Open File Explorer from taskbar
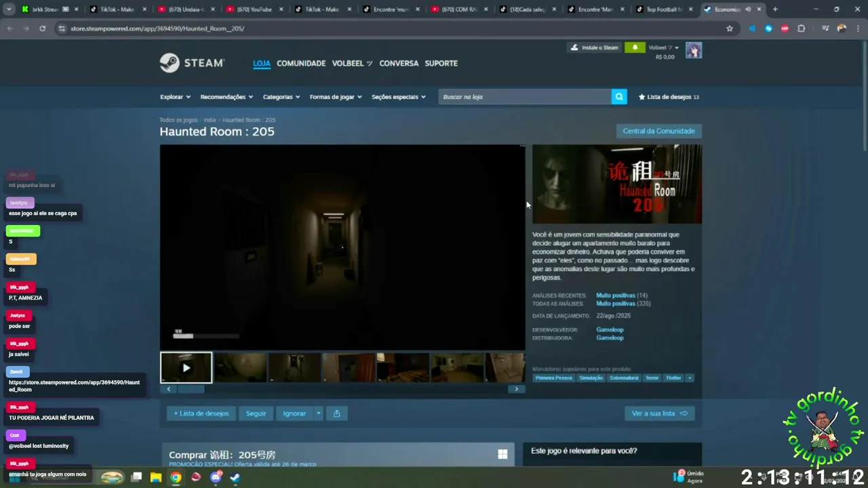Image resolution: width=868 pixels, height=488 pixels. pos(155,477)
